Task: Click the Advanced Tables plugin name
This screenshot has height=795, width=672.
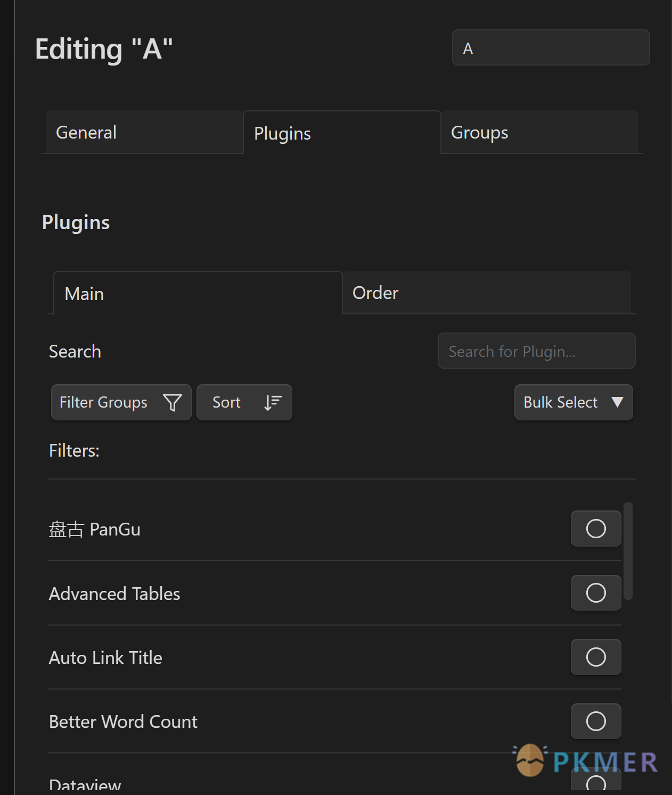Action: 114,594
